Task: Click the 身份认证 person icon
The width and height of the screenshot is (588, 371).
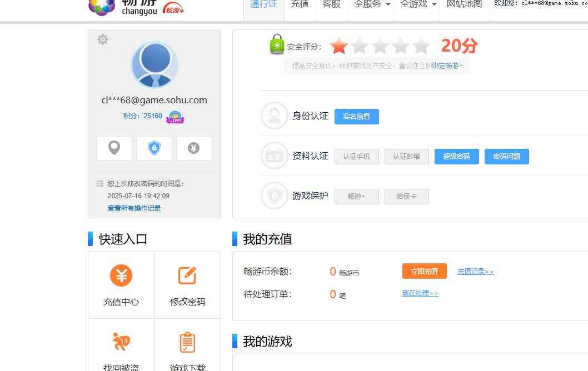Action: [274, 116]
